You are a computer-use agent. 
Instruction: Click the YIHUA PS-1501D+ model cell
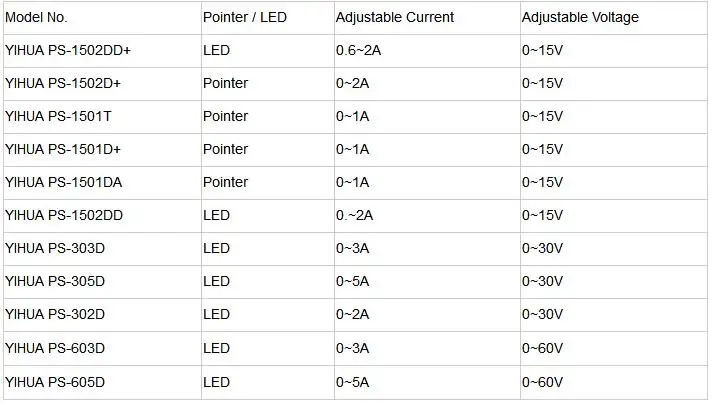pyautogui.click(x=102, y=150)
